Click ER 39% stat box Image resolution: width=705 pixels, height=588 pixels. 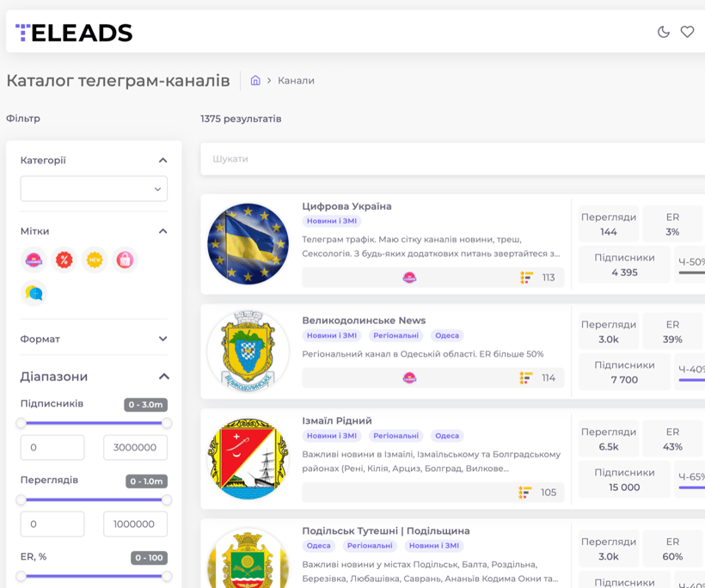(x=672, y=331)
